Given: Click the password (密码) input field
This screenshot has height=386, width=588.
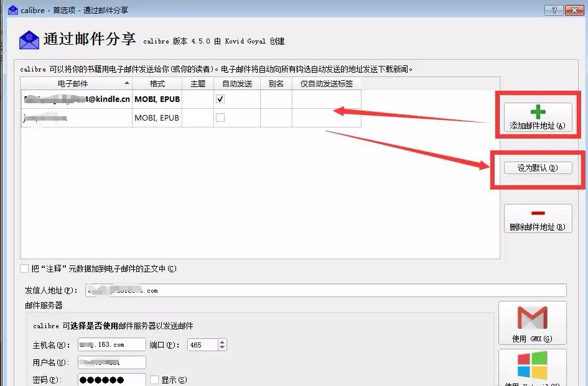Looking at the screenshot, I should coord(112,380).
